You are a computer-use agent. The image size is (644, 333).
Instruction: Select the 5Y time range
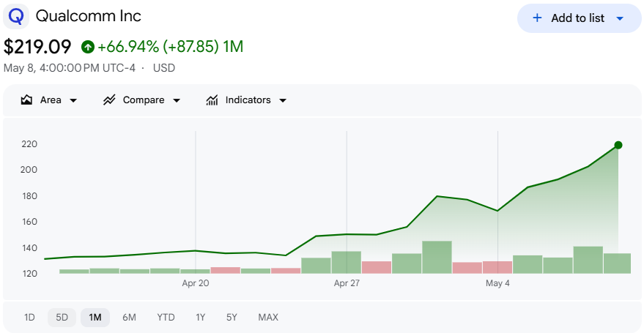click(x=232, y=318)
